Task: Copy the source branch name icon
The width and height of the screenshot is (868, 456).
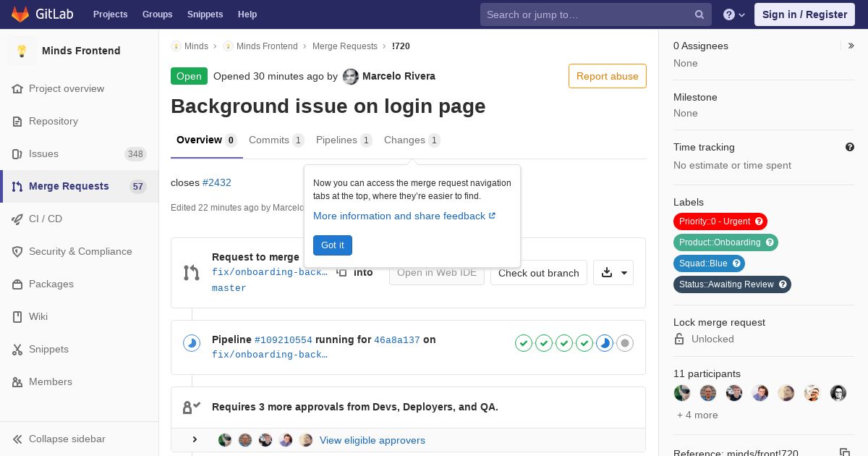Action: (x=341, y=272)
